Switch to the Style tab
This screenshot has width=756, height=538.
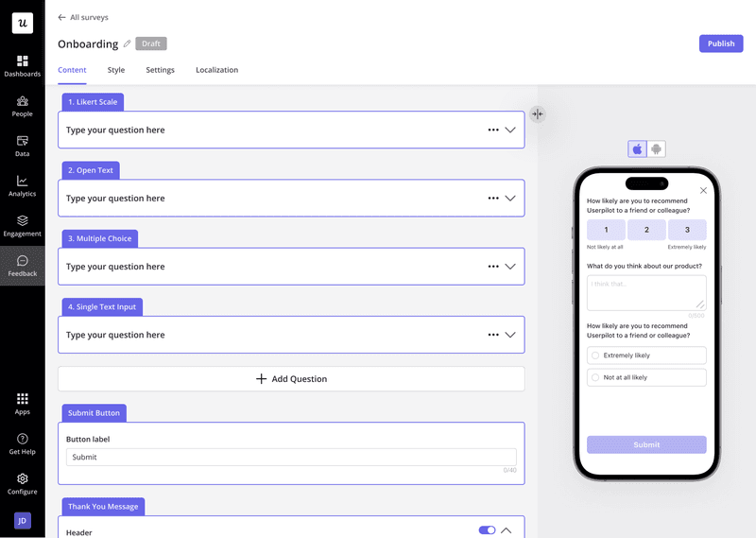click(116, 70)
